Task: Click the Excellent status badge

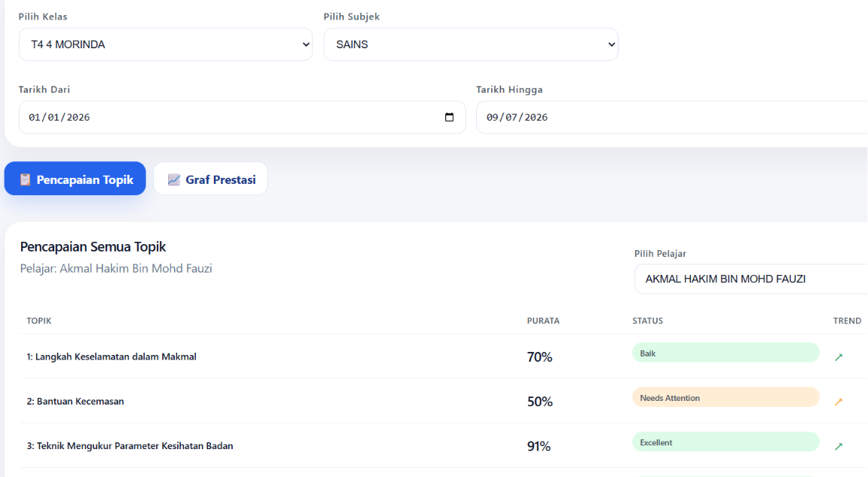Action: [x=726, y=442]
